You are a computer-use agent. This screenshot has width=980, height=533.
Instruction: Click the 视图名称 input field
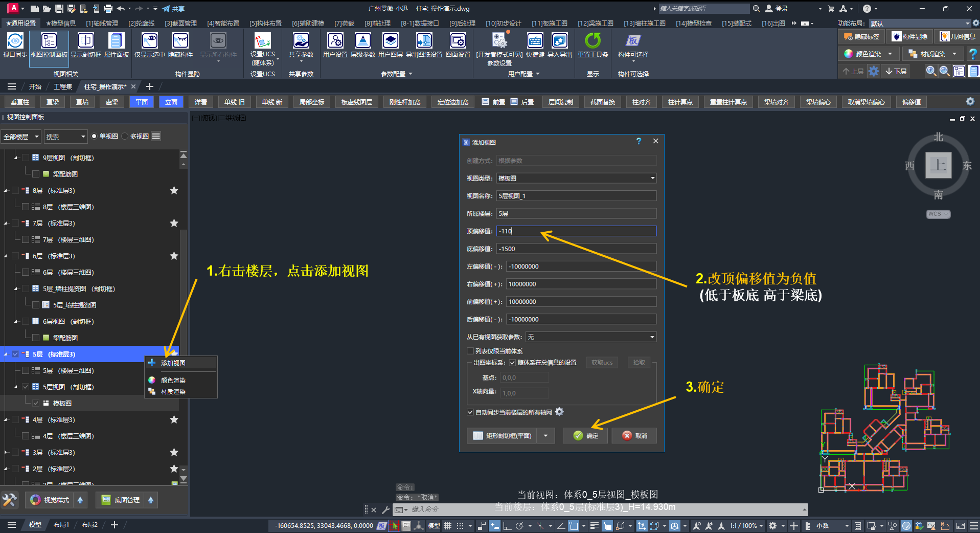tap(576, 196)
